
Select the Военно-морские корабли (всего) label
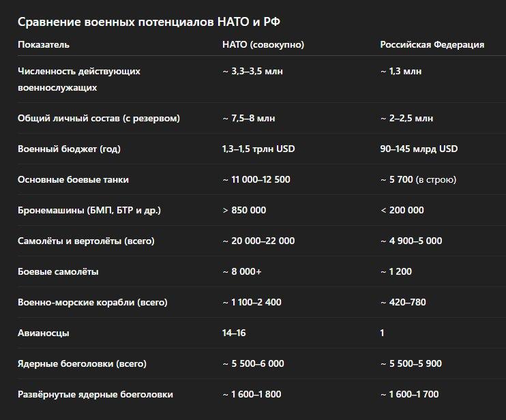pos(93,302)
